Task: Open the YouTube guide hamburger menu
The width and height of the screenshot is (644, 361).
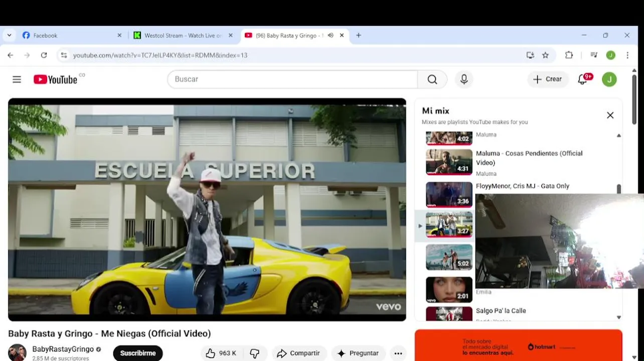Action: (x=17, y=79)
